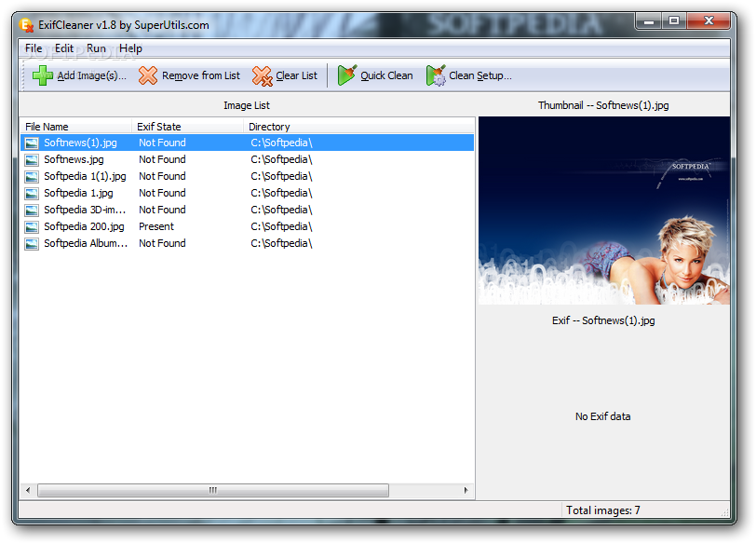Image resolution: width=756 pixels, height=544 pixels.
Task: Open the File menu
Action: [34, 48]
